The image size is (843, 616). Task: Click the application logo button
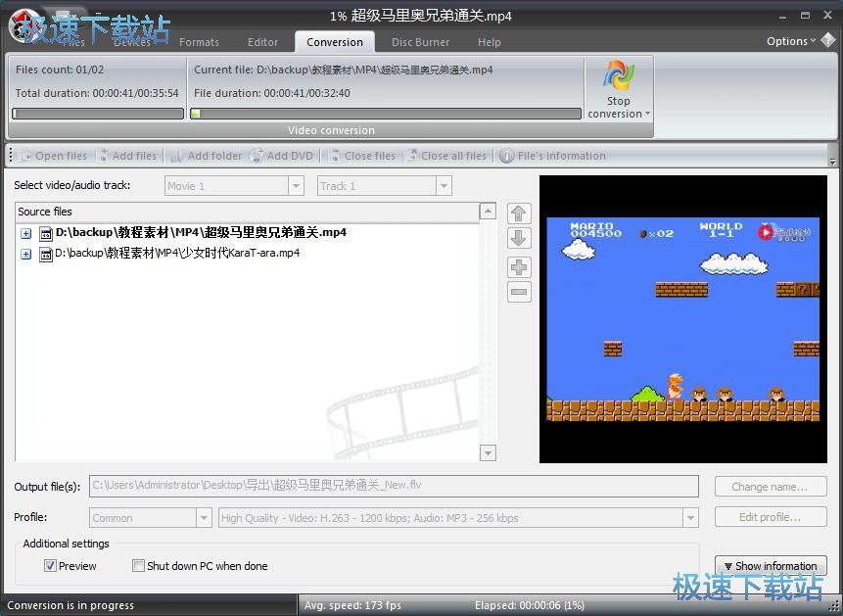point(25,26)
